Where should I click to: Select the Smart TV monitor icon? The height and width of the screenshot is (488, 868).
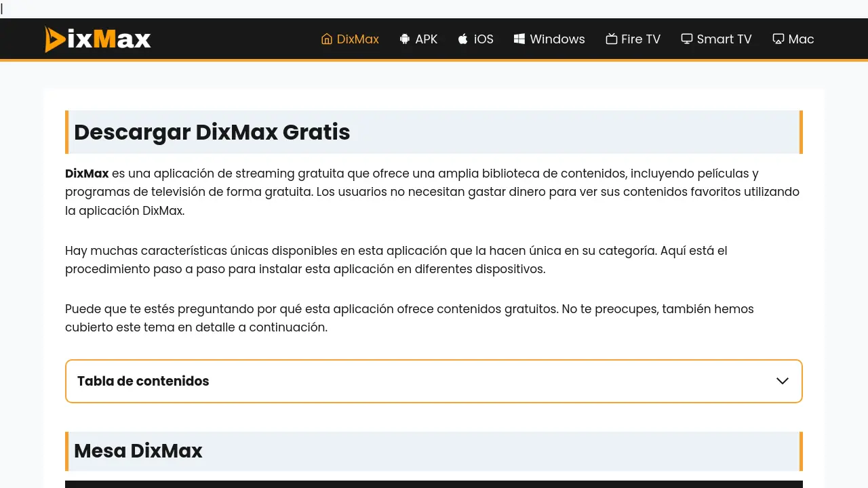(687, 39)
